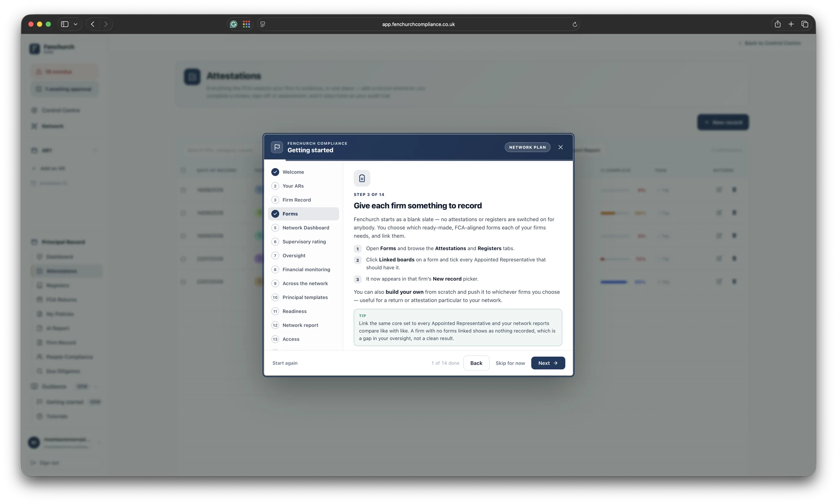Go forward with the browser forward arrow
The width and height of the screenshot is (837, 504).
point(106,24)
